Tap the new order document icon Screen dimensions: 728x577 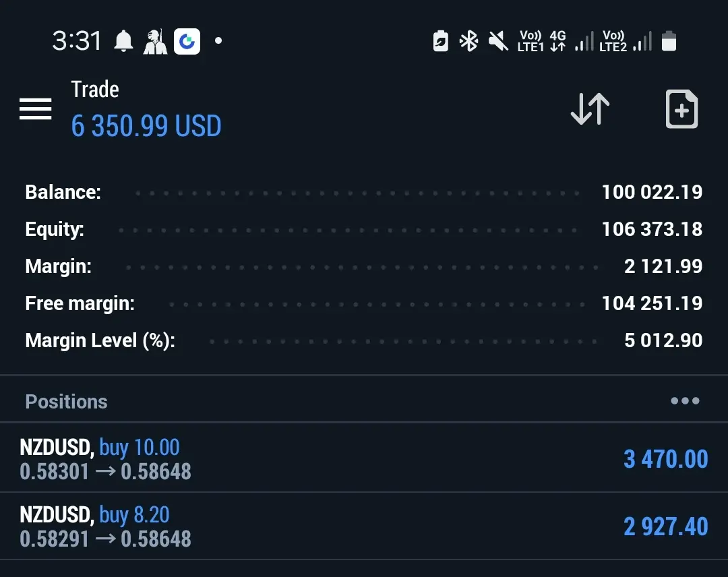681,109
